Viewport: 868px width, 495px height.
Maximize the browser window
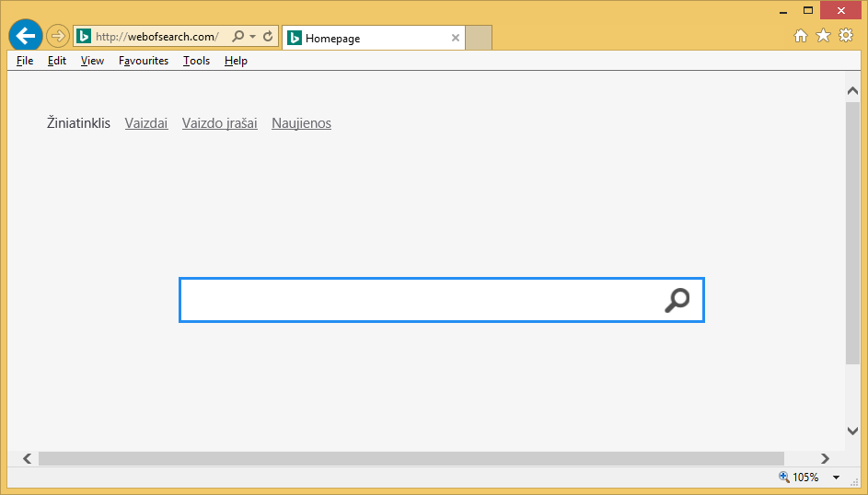pyautogui.click(x=807, y=10)
